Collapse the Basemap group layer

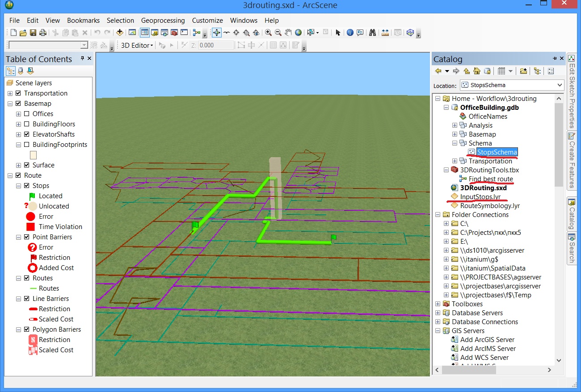click(10, 104)
